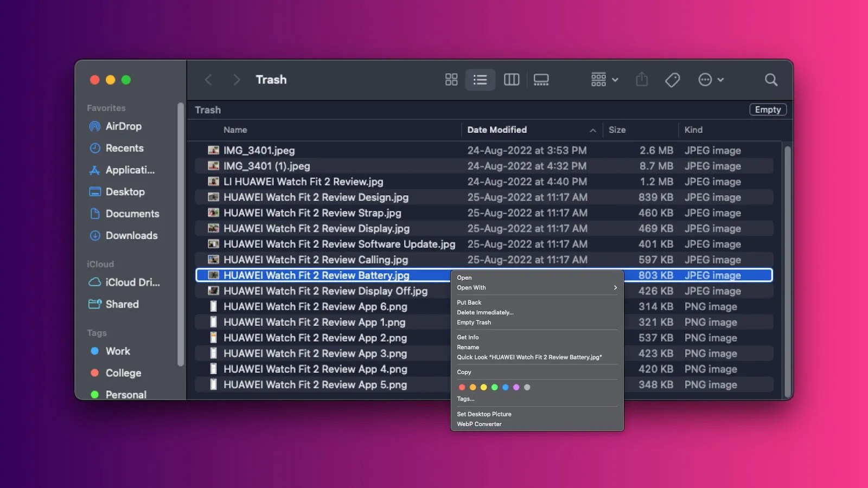868x488 pixels.
Task: Click the Edit Tags icon in toolbar
Action: click(672, 80)
